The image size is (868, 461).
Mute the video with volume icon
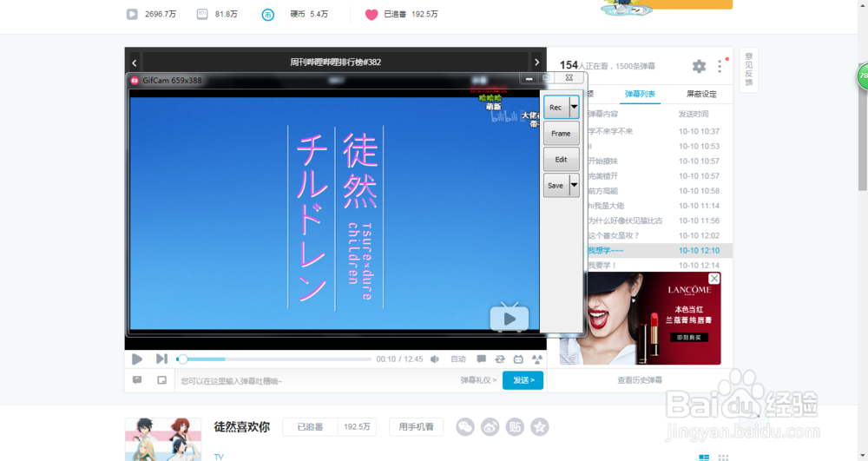pos(435,359)
